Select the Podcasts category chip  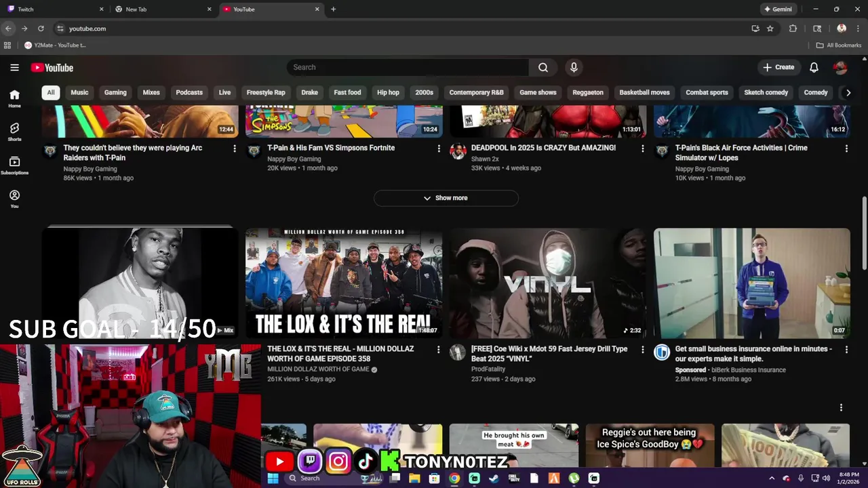point(189,92)
